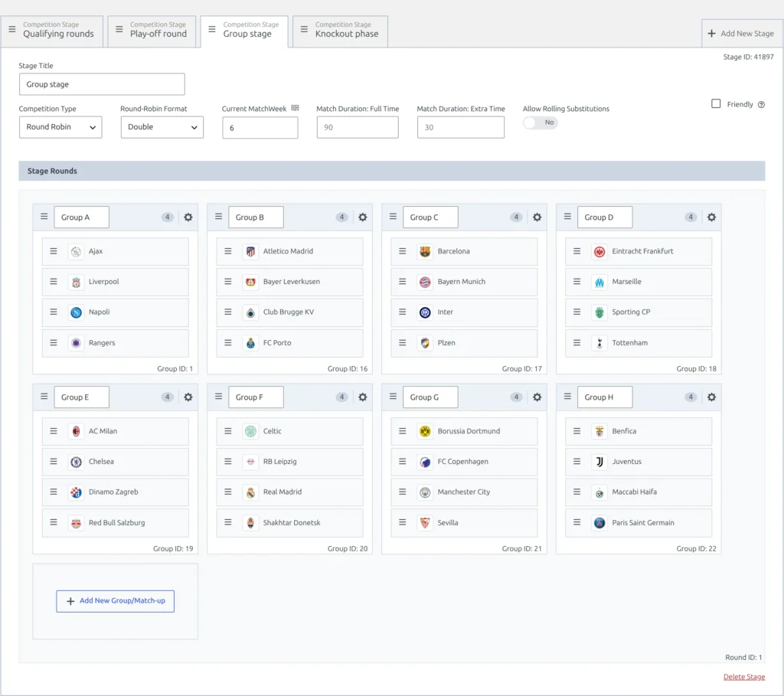Screen dimensions: 784x696
Task: Click the Qualifying rounds tab handle icon
Action: [x=12, y=29]
